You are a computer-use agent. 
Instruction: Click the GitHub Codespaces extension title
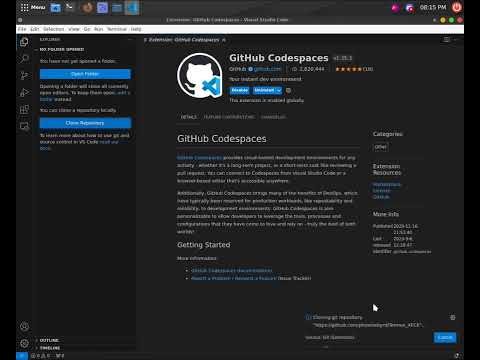279,58
